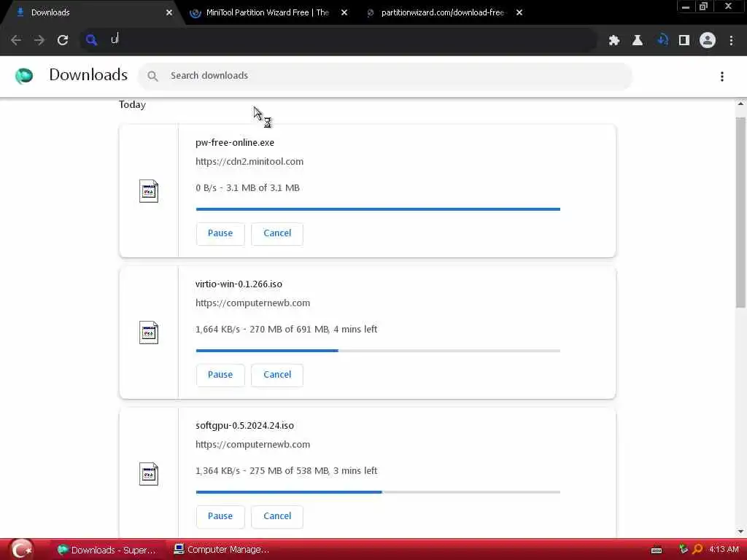Open the Start button on the taskbar

click(x=21, y=550)
